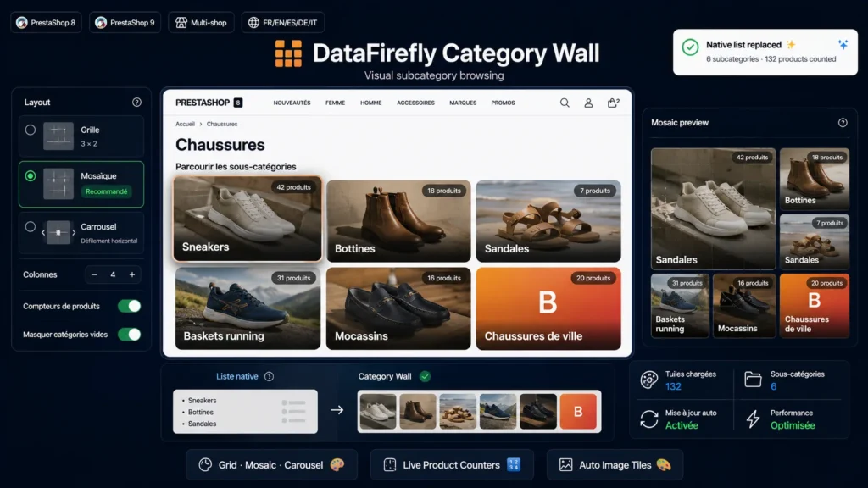This screenshot has width=868, height=488.
Task: Open the Baskets running category tile
Action: pos(248,308)
